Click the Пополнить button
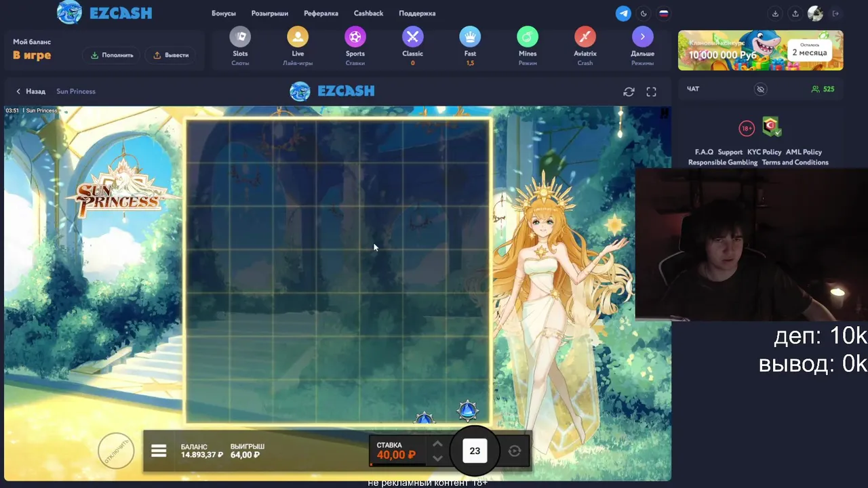This screenshot has height=488, width=868. [113, 55]
